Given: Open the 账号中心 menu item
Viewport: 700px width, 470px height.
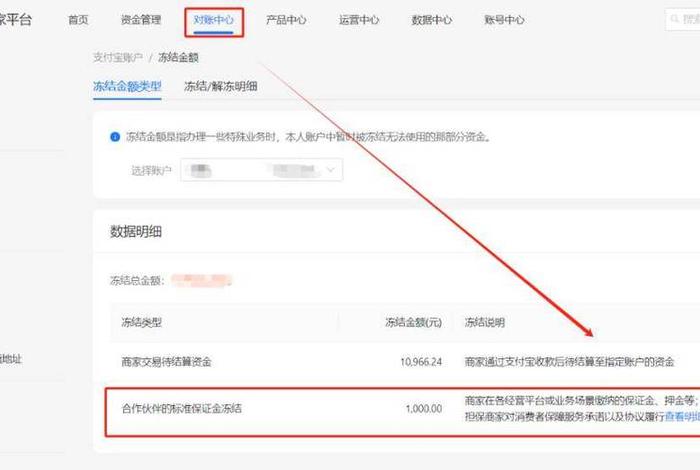Looking at the screenshot, I should point(504,20).
